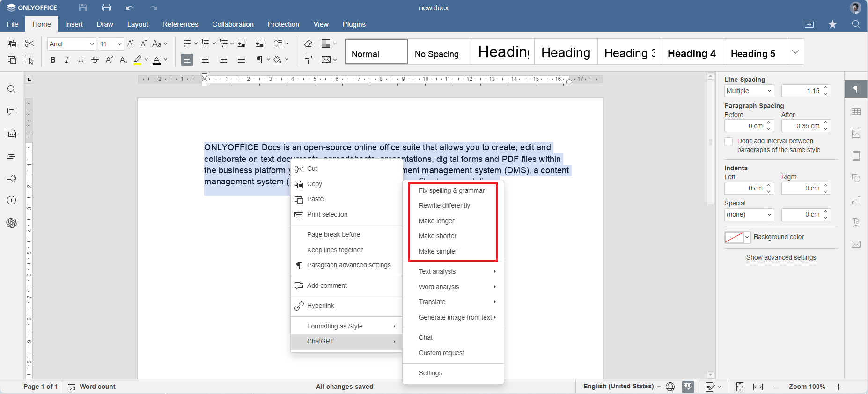
Task: Open the font name dropdown
Action: coord(92,44)
